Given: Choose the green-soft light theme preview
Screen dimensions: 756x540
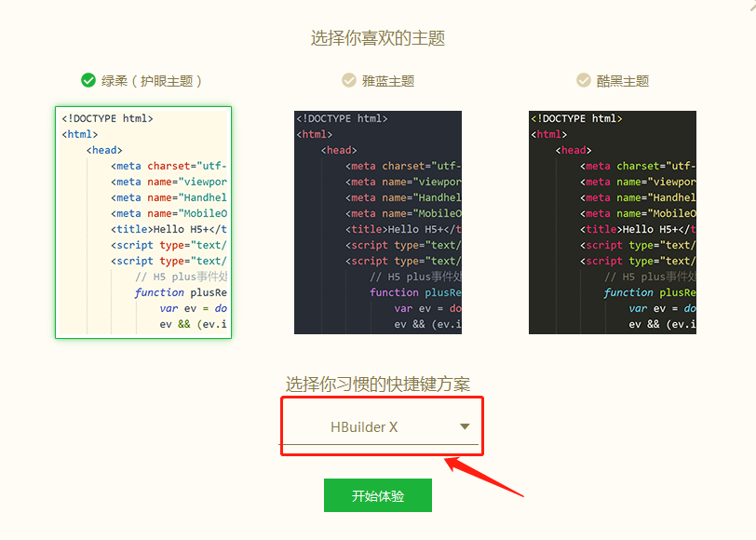Looking at the screenshot, I should [143, 223].
